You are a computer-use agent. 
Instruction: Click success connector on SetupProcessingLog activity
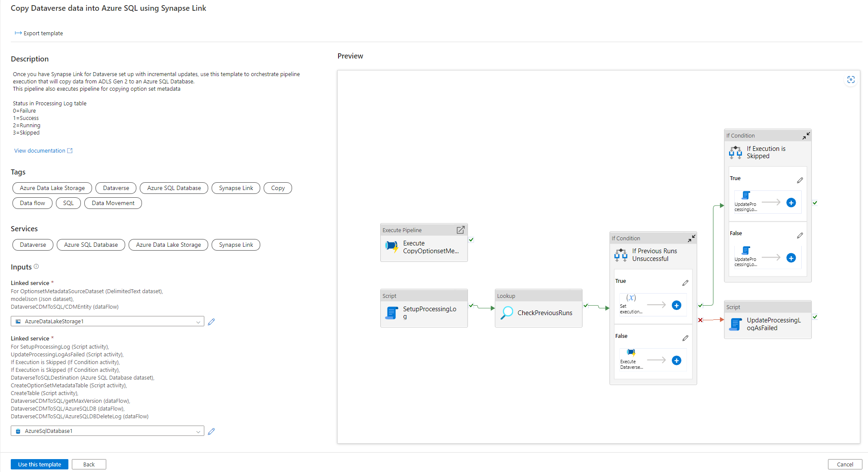[471, 306]
